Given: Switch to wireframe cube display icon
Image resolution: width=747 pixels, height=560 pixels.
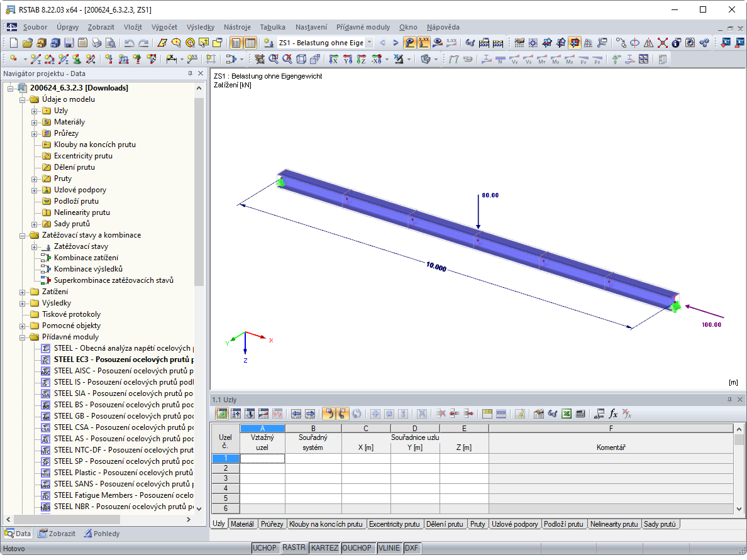Looking at the screenshot, I should (x=301, y=59).
